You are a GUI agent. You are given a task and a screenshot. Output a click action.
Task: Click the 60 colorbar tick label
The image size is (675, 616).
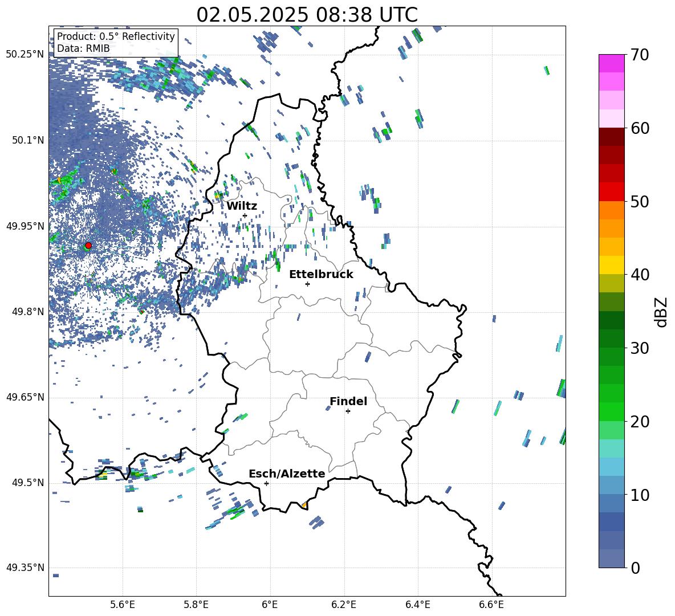639,128
